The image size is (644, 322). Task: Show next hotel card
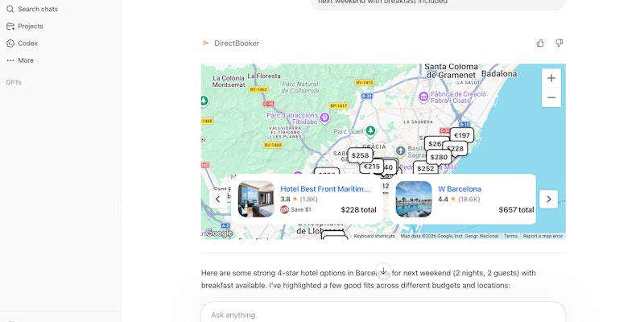pyautogui.click(x=549, y=199)
